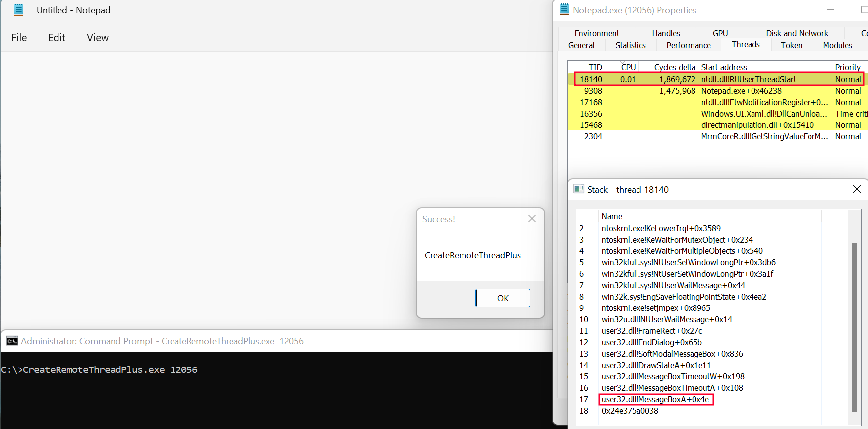Select thread 2304 row
Viewport: 868px width, 429px height.
point(718,136)
